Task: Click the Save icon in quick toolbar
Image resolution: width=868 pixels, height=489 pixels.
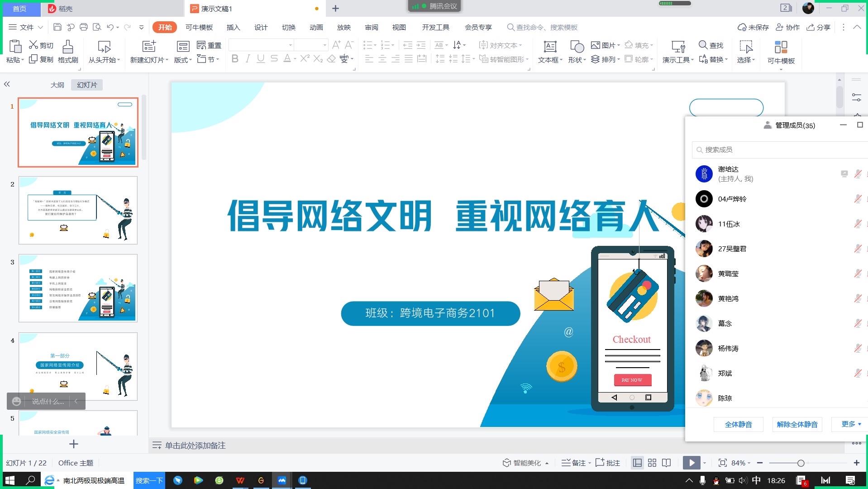Action: (x=57, y=27)
